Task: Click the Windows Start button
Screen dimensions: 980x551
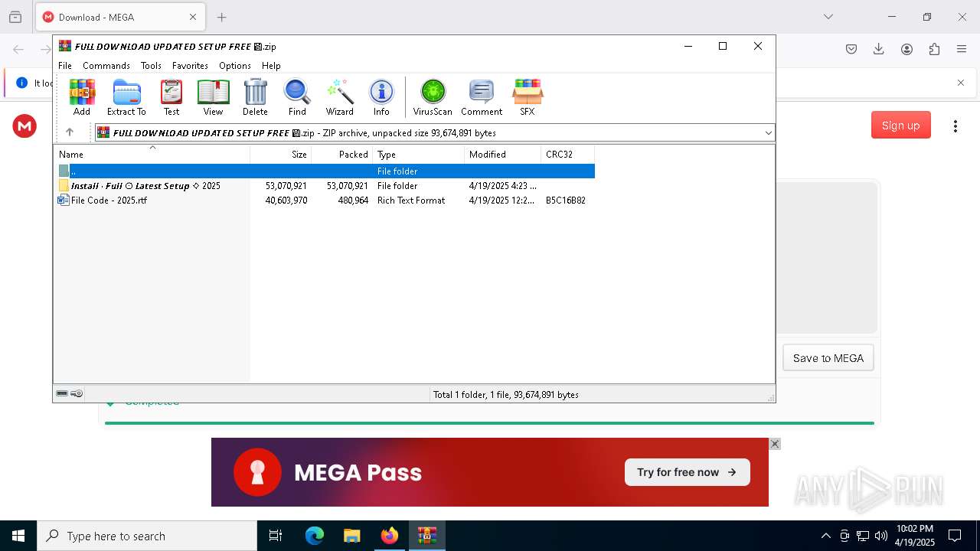Action: click(18, 536)
